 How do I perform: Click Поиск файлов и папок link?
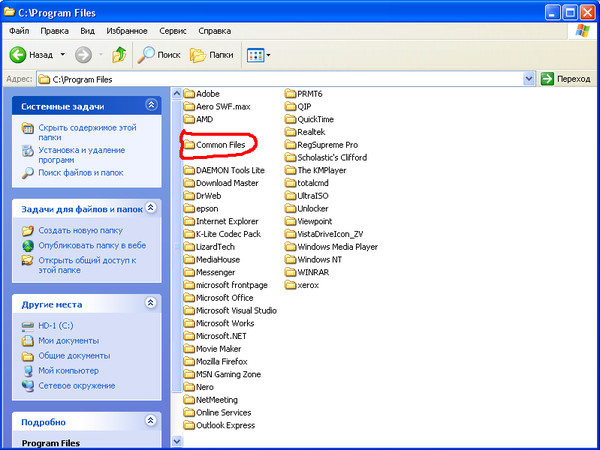pyautogui.click(x=81, y=173)
